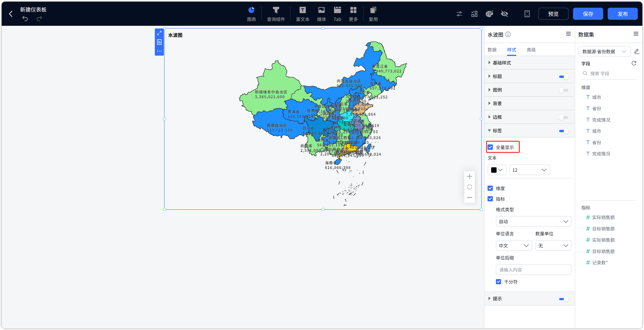Screen dimensions: 644x330
Task: Add a 查询组件 filter component
Action: pyautogui.click(x=276, y=14)
